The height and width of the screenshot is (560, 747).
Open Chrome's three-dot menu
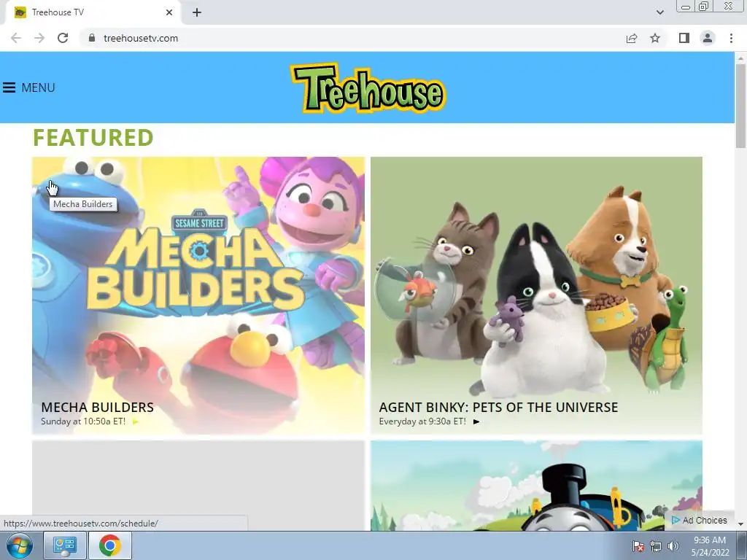[731, 38]
